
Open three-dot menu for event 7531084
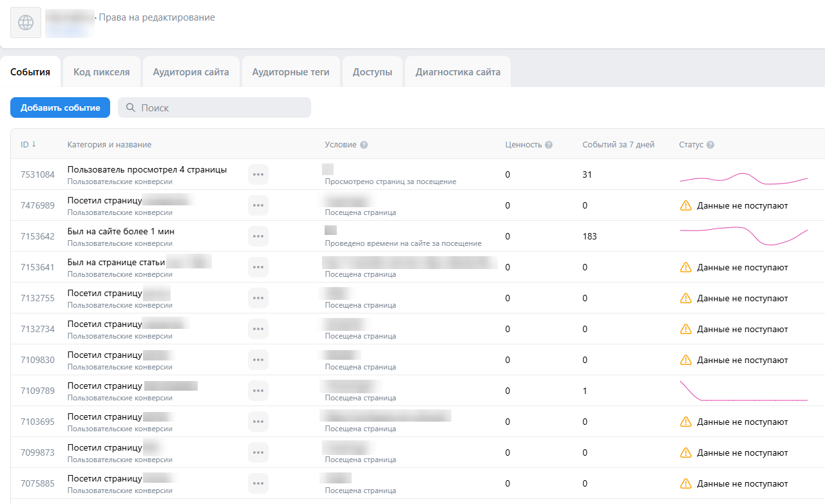pos(258,174)
